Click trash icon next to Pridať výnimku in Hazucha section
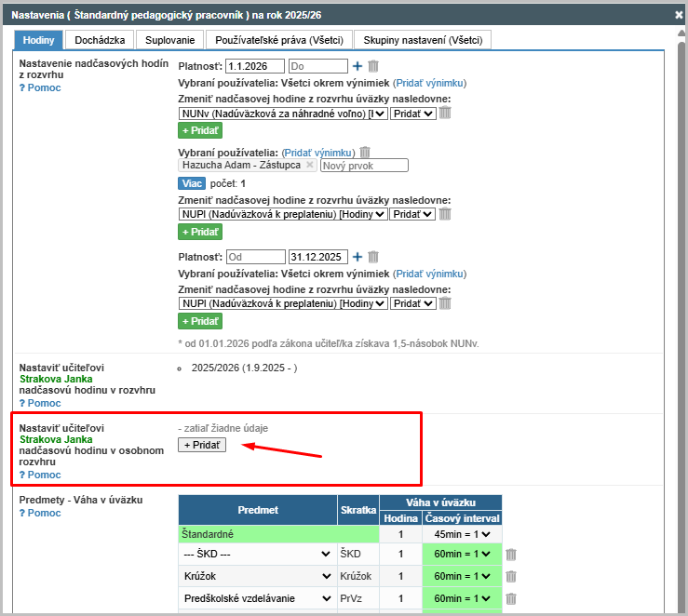The image size is (688, 616). pos(365,152)
